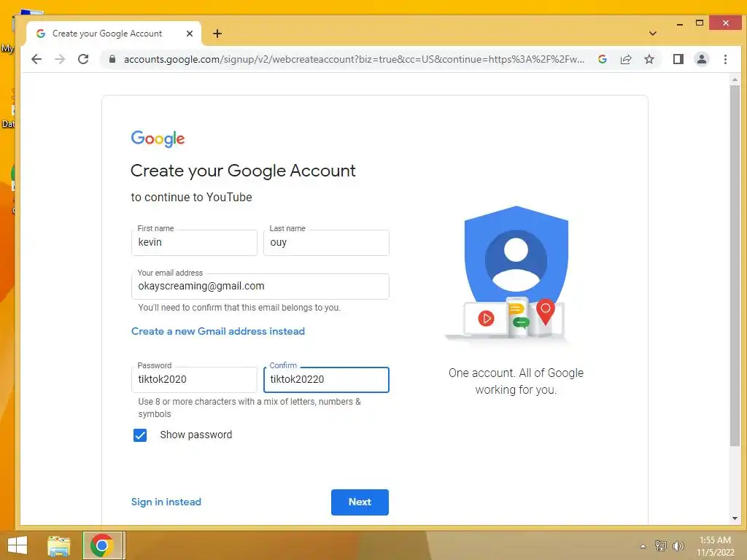
Task: Click the network tray icon
Action: tap(660, 545)
